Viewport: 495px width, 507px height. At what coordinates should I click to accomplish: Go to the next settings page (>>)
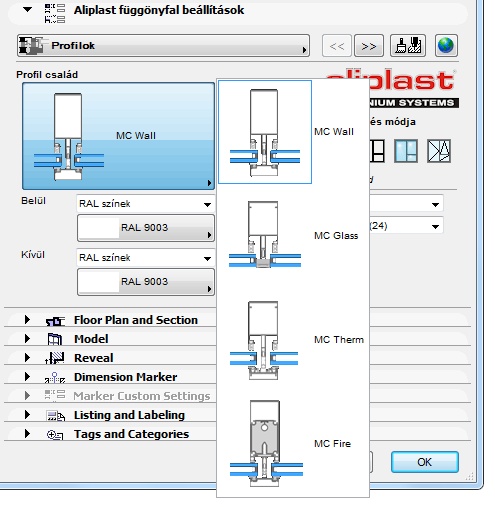(x=369, y=46)
